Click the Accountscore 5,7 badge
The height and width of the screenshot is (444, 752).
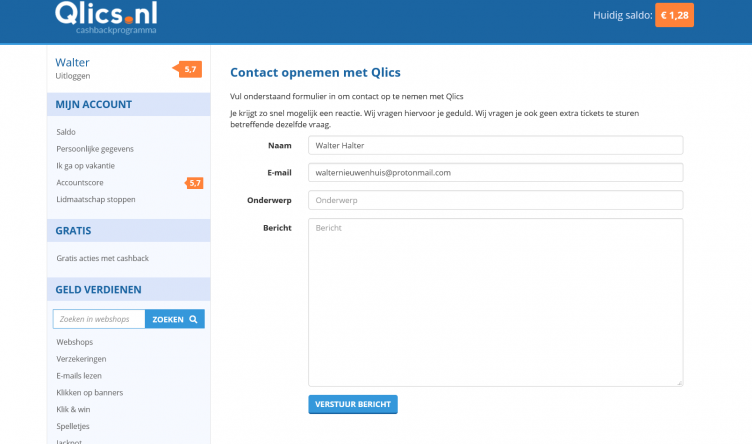tap(194, 183)
